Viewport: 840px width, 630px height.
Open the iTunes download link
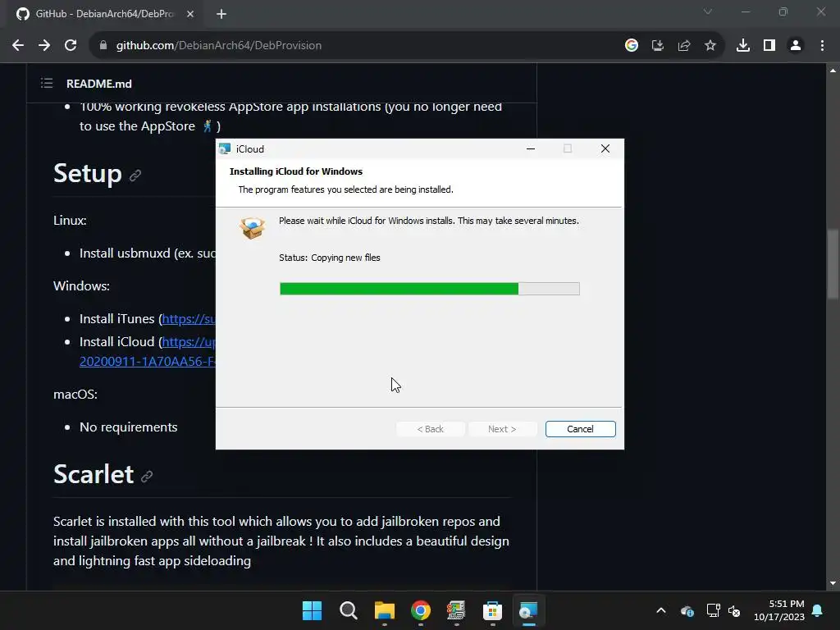(x=189, y=319)
